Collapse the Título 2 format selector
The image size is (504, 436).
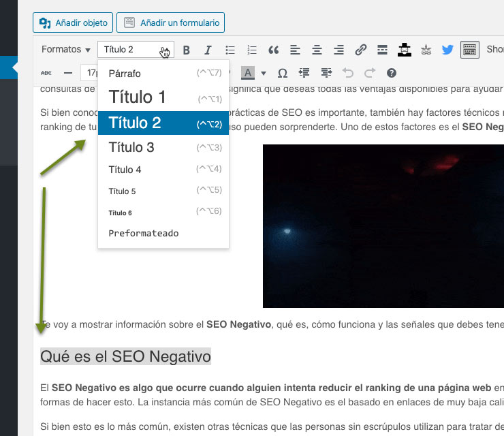pos(136,50)
